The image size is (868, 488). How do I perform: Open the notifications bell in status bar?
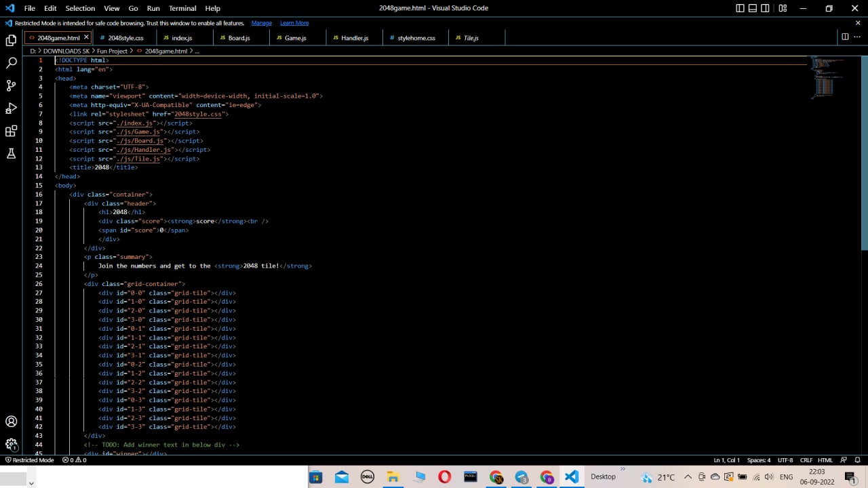[x=857, y=460]
